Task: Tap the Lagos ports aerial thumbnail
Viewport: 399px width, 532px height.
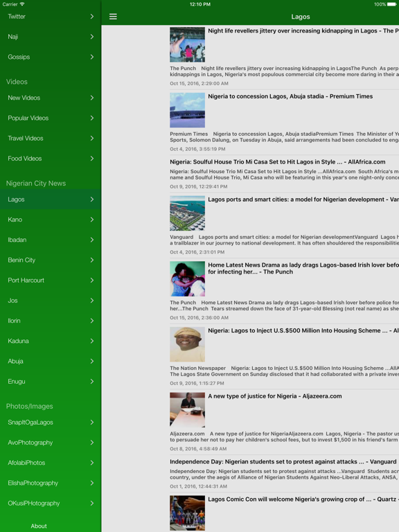Action: point(187,213)
